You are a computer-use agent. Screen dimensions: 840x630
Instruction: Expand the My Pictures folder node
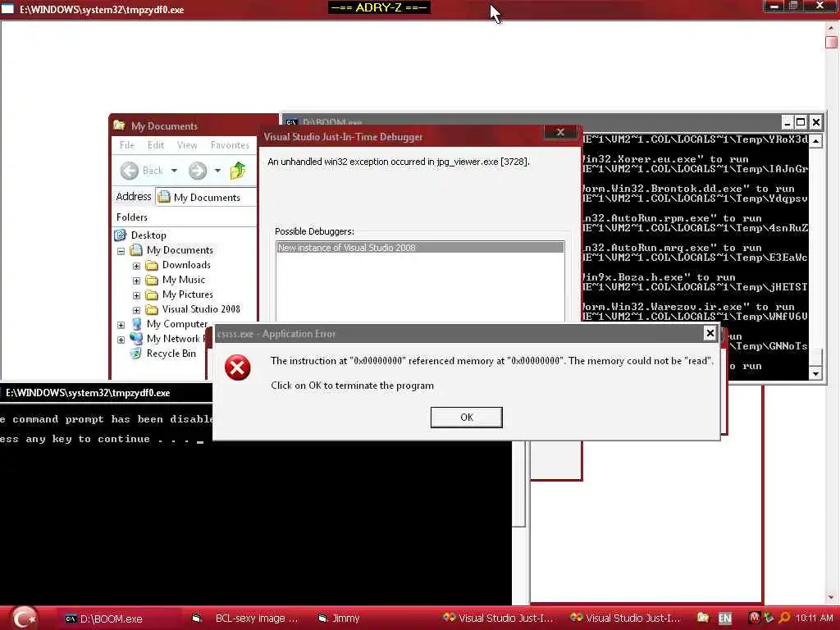136,295
